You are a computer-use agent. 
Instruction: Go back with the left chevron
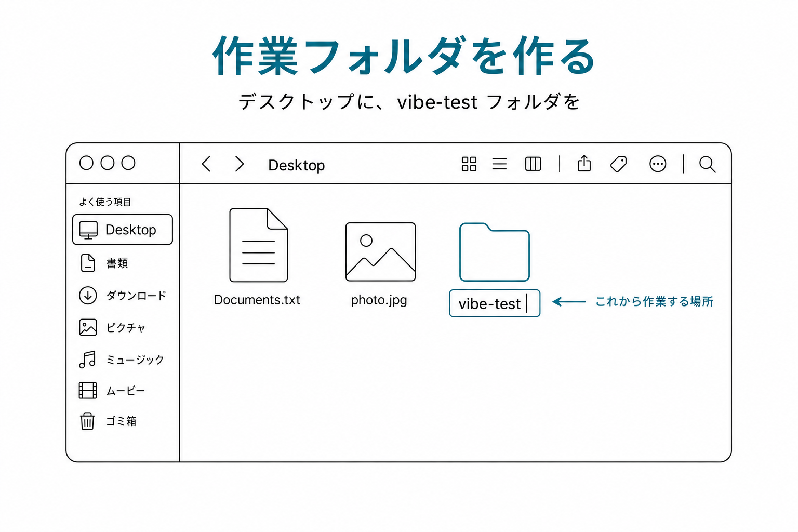[206, 164]
